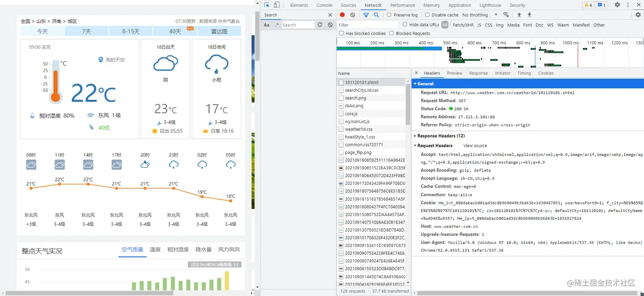Switch to the Elements tab

[x=299, y=5]
